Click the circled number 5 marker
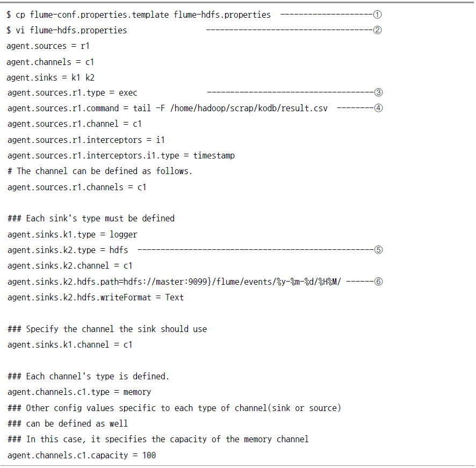 [x=378, y=250]
